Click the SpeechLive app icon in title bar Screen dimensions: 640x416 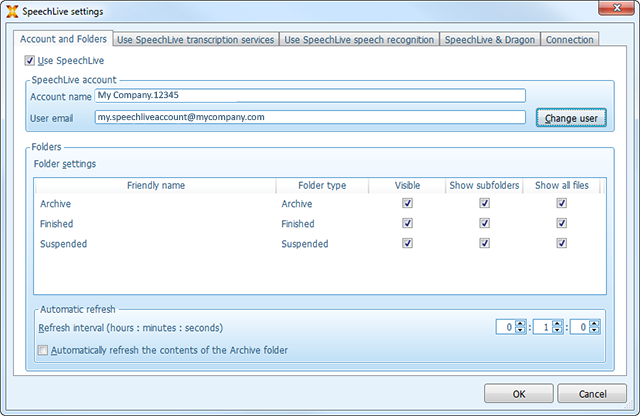[x=12, y=11]
